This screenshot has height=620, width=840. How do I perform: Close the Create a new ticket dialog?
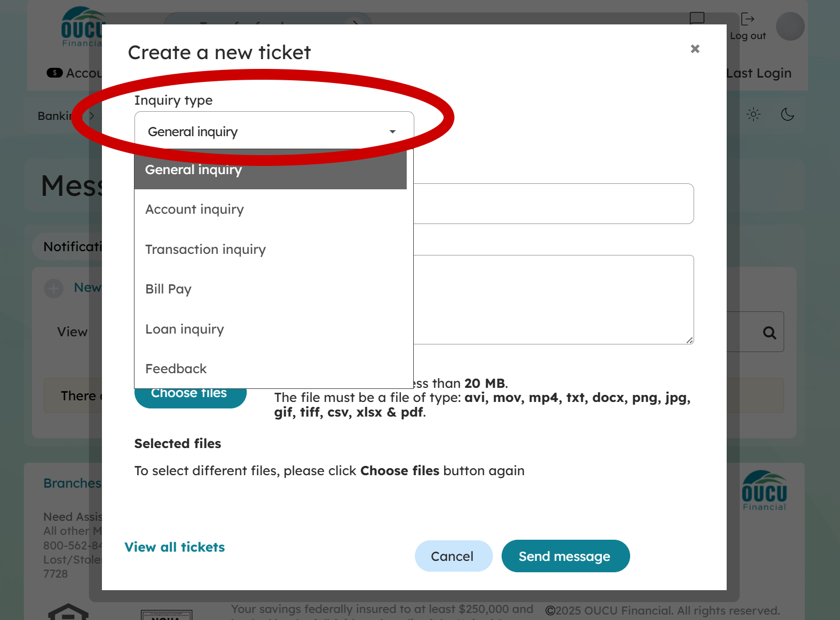pos(695,49)
